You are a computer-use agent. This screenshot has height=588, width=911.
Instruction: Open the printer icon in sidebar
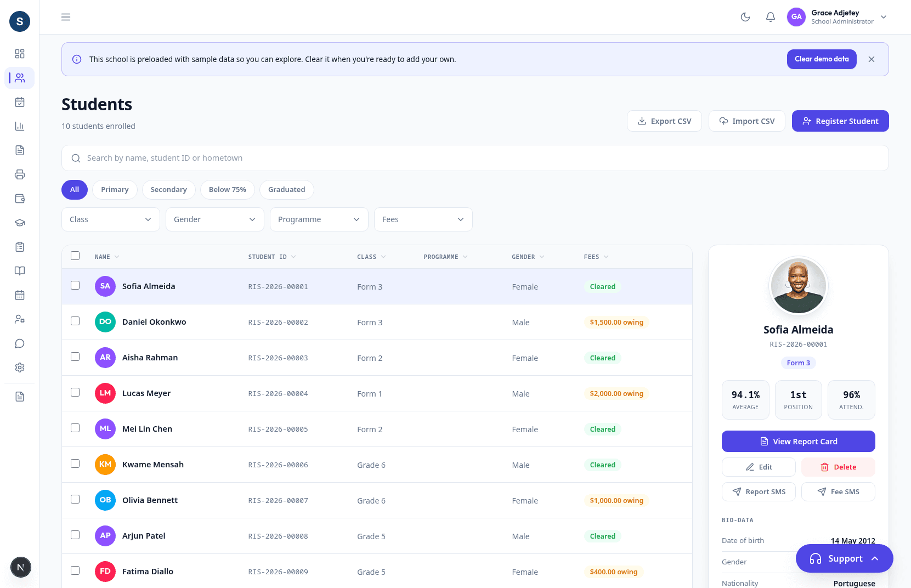(20, 174)
